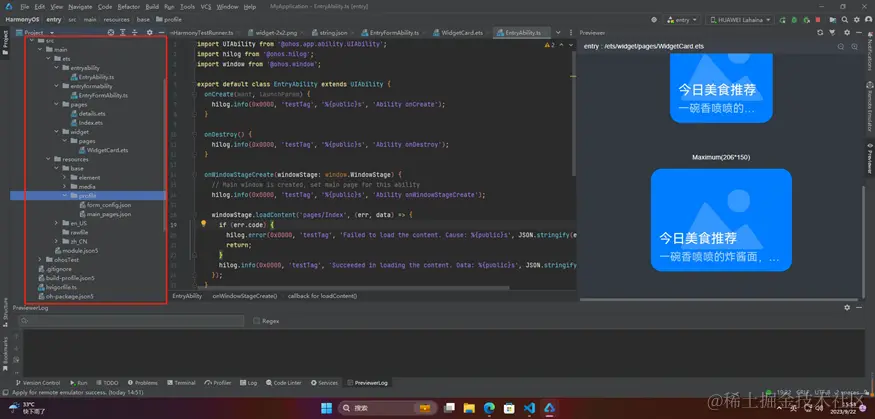Click the green Debug bug icon
This screenshot has width=875, height=419.
tap(794, 20)
